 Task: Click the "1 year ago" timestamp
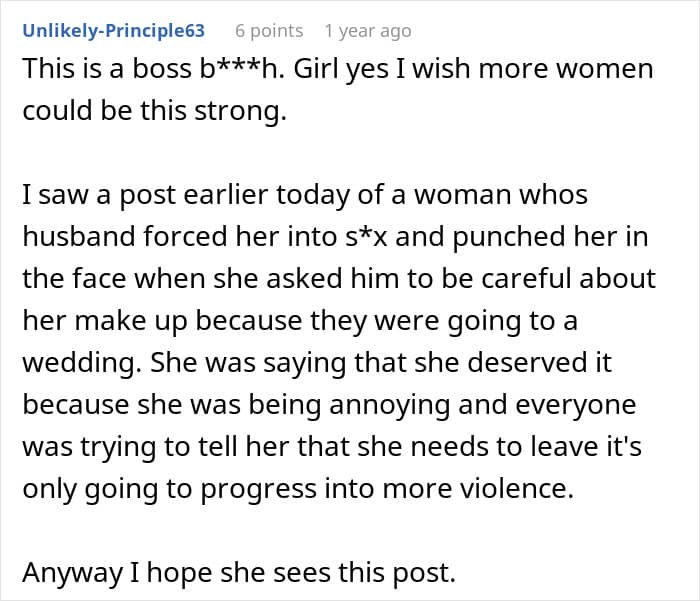click(368, 31)
